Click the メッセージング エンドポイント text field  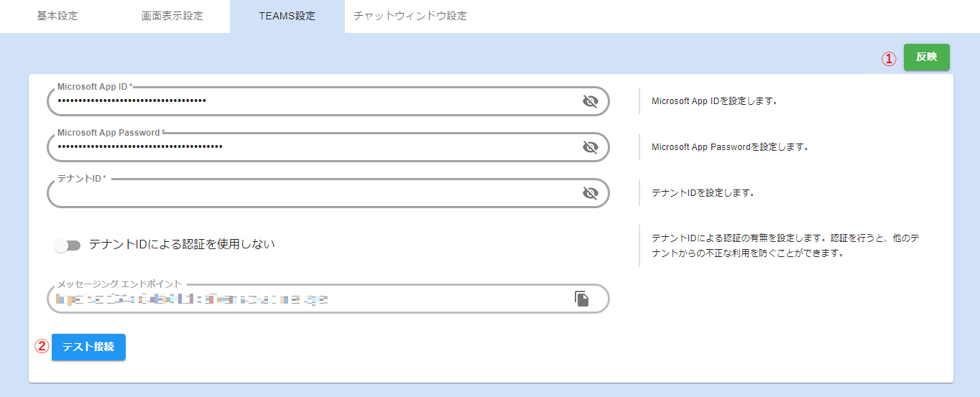[309, 299]
